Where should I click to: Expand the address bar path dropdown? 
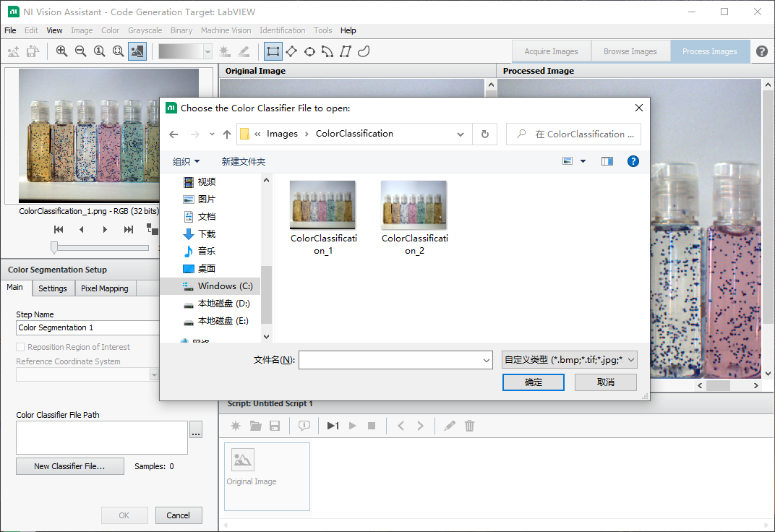(x=461, y=134)
